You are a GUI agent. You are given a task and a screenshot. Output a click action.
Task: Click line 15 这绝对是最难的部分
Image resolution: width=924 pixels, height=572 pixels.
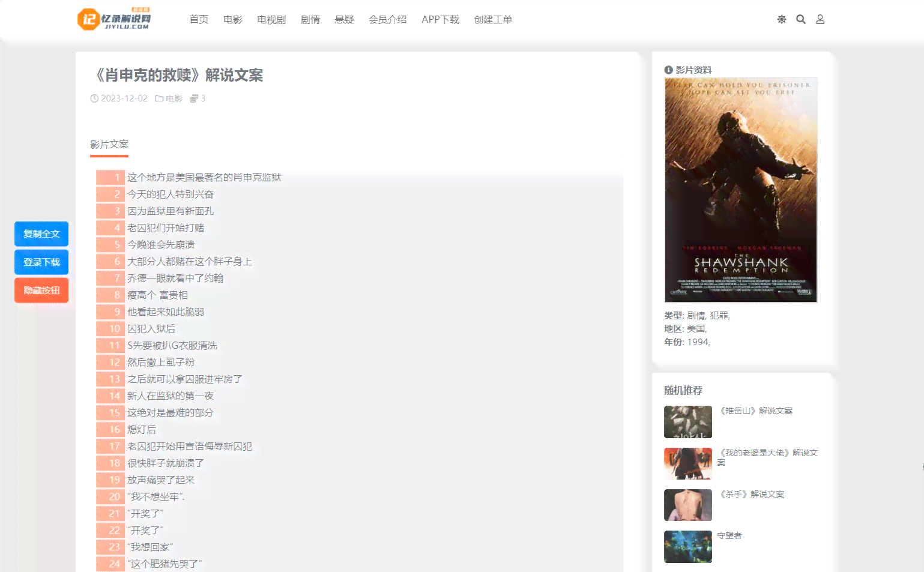pos(171,412)
